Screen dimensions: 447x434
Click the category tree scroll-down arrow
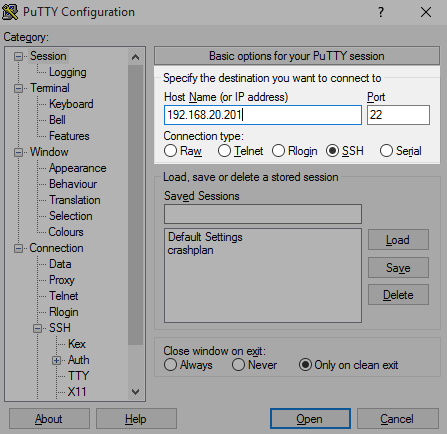tap(135, 392)
